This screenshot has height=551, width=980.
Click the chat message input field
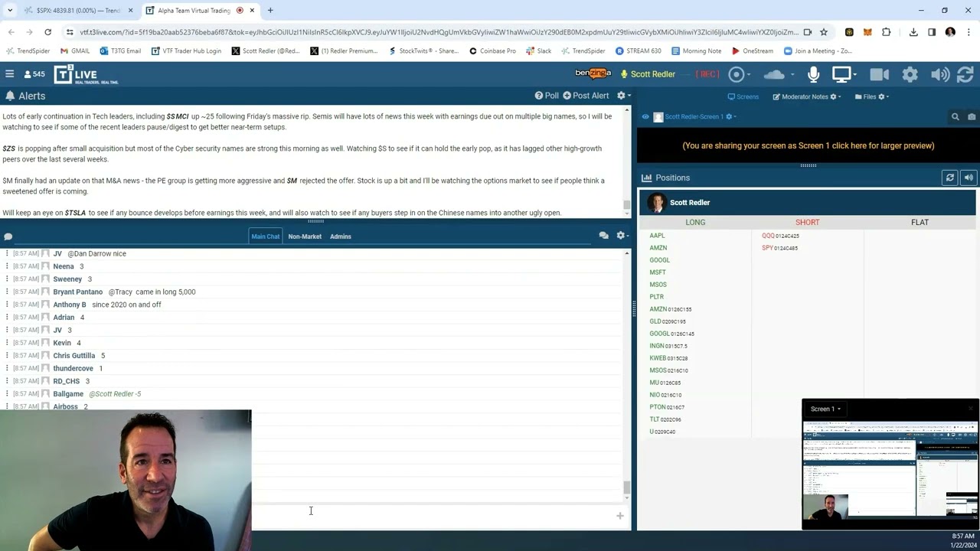click(x=433, y=516)
